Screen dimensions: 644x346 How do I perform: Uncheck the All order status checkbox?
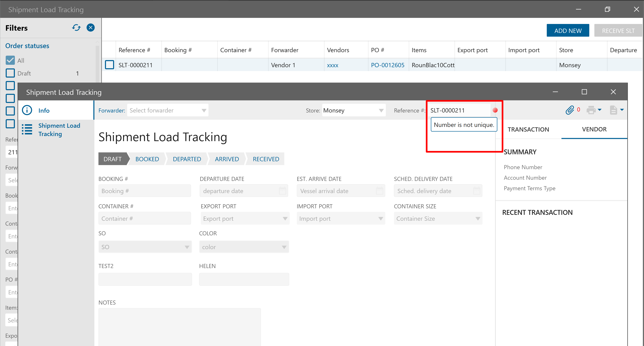(10, 60)
